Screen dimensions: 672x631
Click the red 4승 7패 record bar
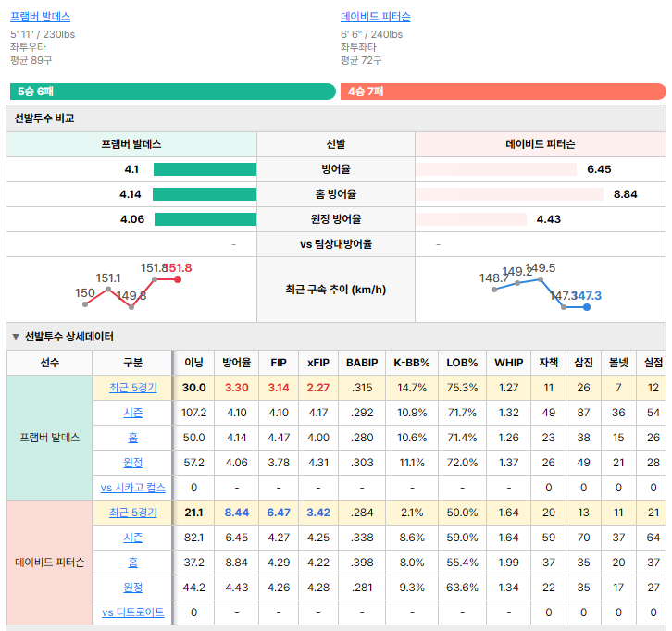(504, 92)
